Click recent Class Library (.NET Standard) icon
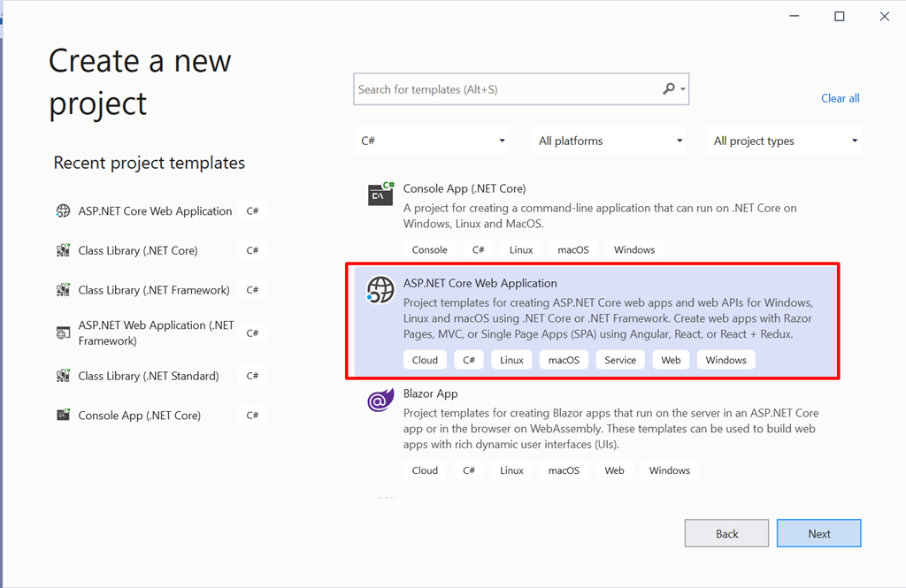Viewport: 906px width, 588px height. point(63,377)
